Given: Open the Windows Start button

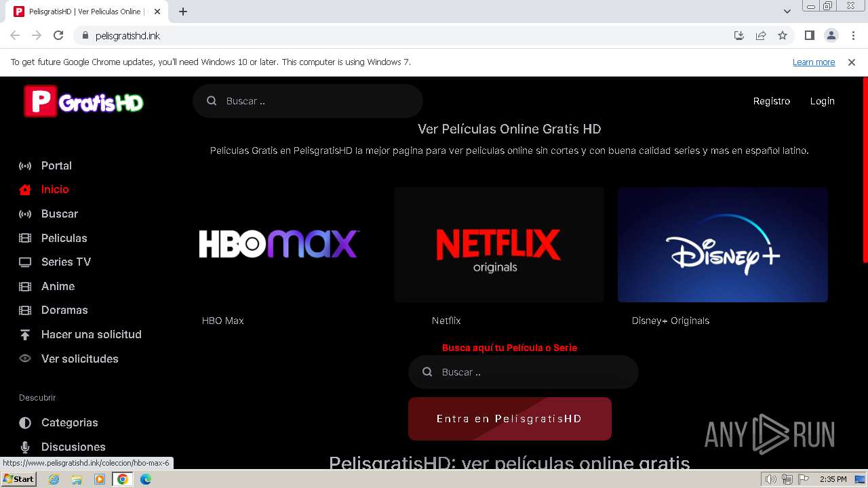Looking at the screenshot, I should click(19, 479).
